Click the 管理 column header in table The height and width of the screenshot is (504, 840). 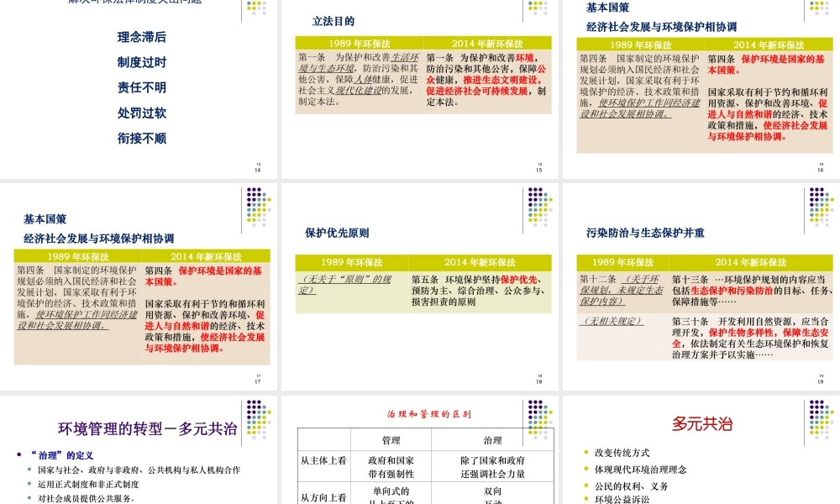tap(391, 440)
